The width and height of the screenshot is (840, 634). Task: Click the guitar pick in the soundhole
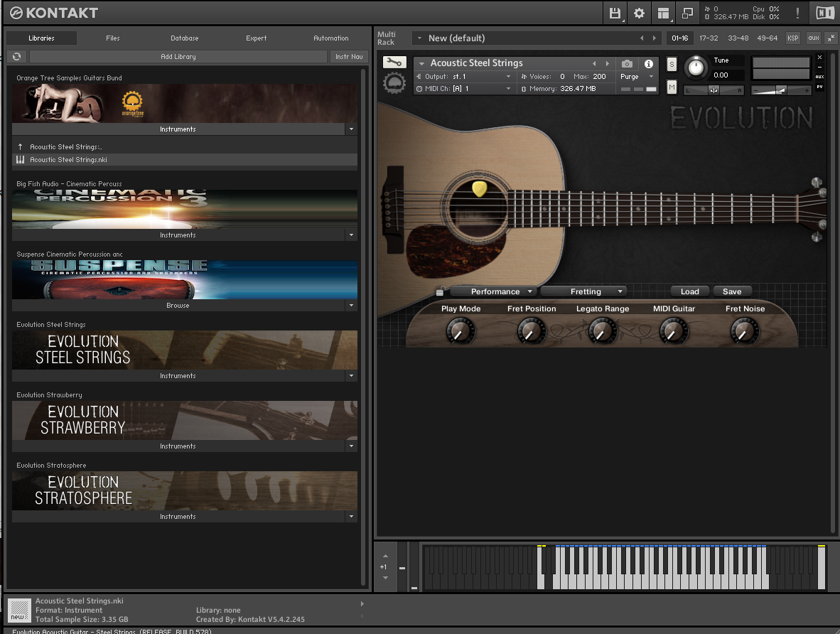(480, 188)
